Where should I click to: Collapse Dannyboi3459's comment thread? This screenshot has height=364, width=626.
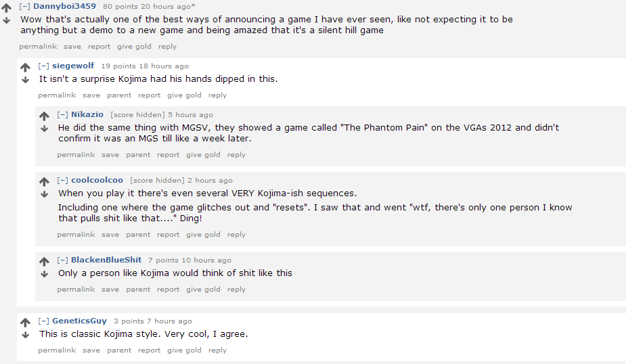coord(25,6)
